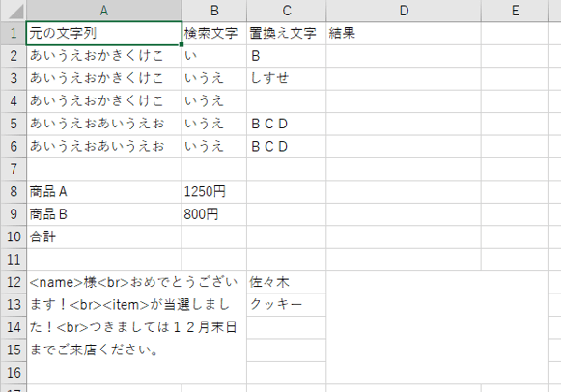Click cell A10 '合計'

(x=103, y=237)
